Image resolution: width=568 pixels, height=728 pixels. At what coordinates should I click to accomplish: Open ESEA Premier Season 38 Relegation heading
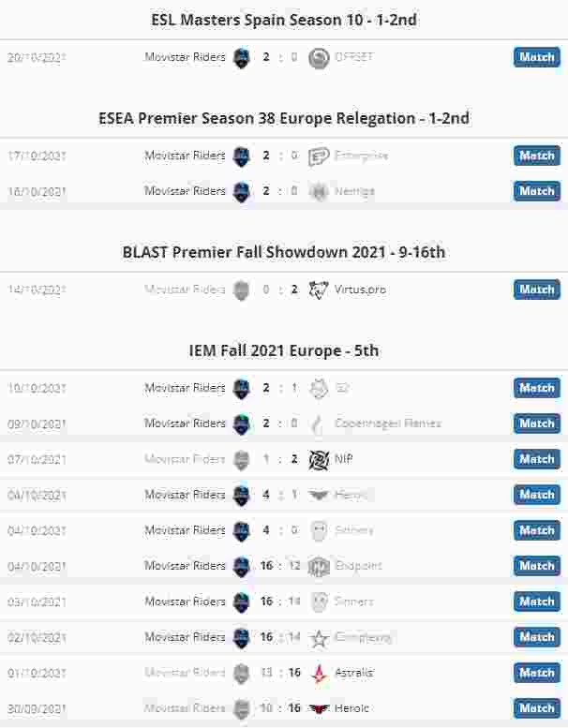point(284,118)
